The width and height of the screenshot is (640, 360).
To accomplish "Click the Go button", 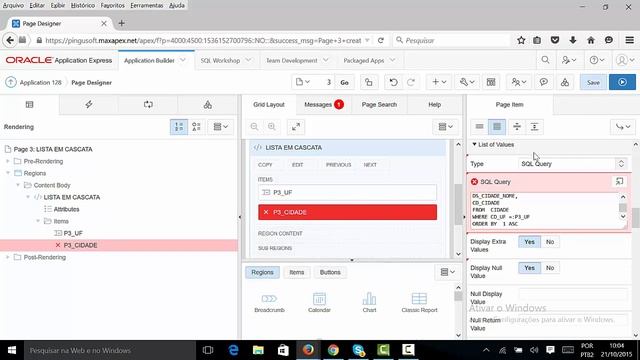I will click(x=344, y=82).
